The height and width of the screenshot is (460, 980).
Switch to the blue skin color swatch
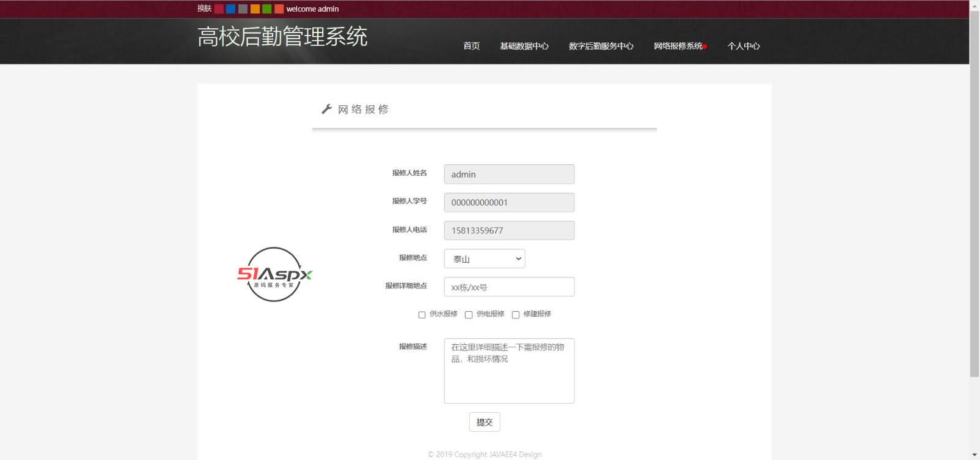pyautogui.click(x=230, y=9)
